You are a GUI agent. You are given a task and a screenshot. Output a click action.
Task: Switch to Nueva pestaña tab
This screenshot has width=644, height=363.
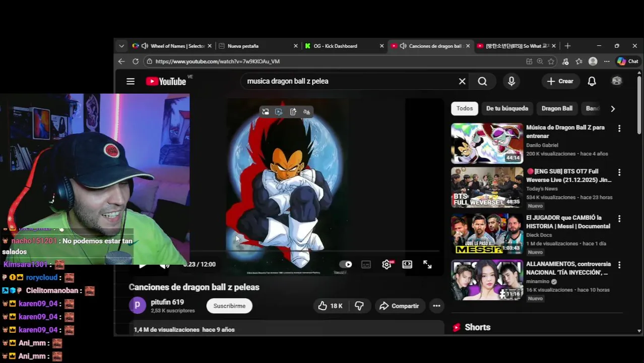click(258, 46)
